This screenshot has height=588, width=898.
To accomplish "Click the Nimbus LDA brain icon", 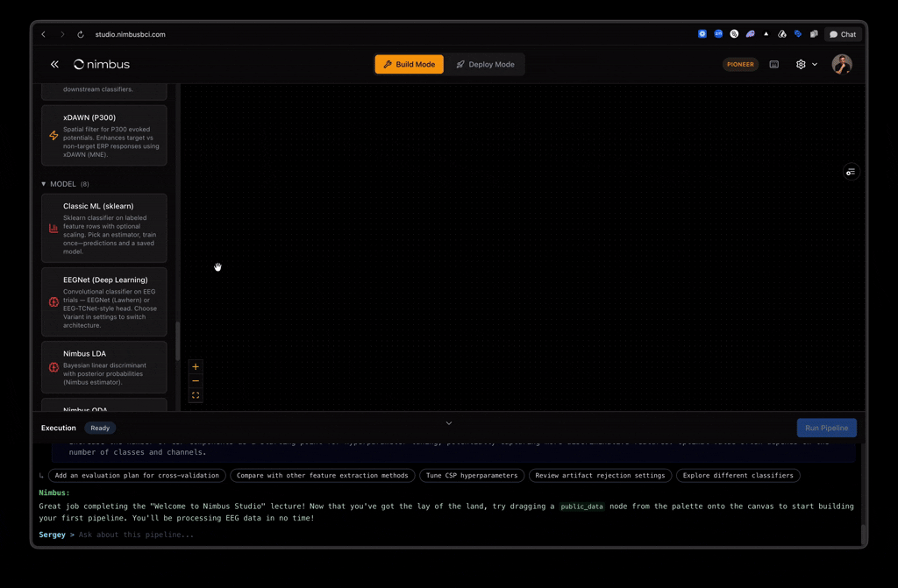I will 53,367.
